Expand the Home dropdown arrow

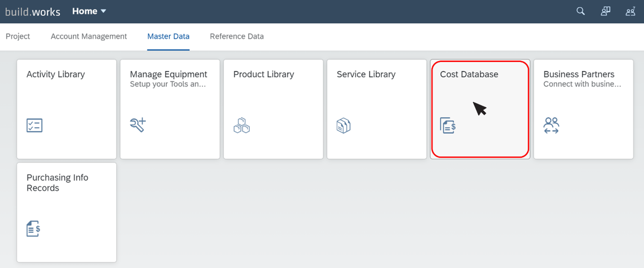coord(103,12)
